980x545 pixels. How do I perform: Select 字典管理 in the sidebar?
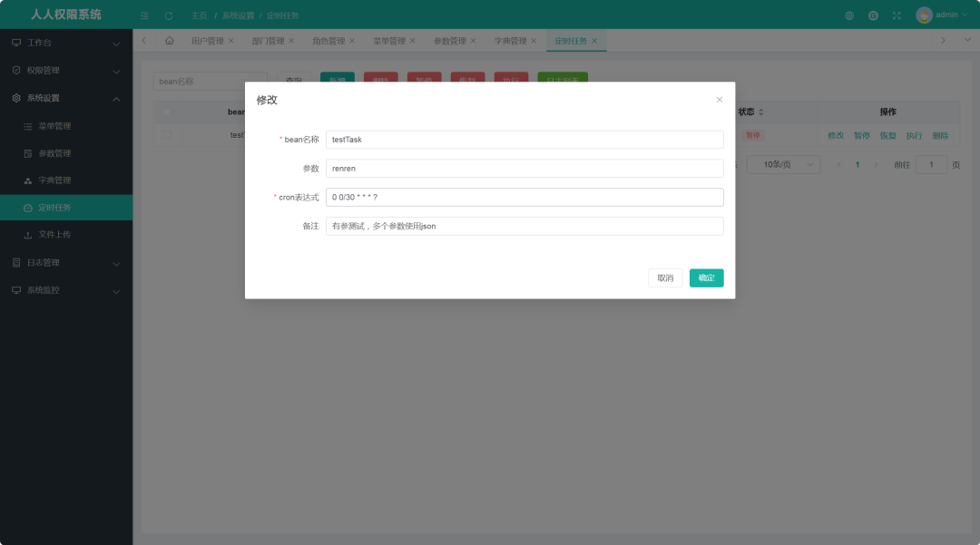pyautogui.click(x=54, y=180)
